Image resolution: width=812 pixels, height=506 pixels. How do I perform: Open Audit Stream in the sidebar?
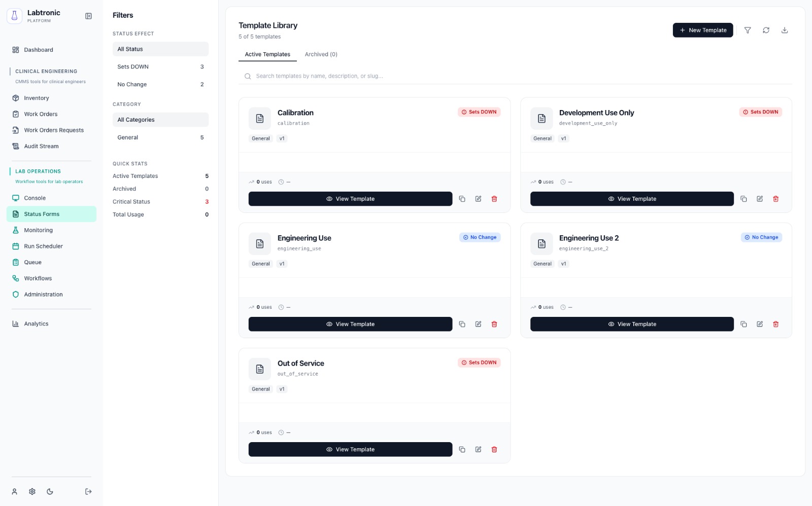[x=41, y=146]
